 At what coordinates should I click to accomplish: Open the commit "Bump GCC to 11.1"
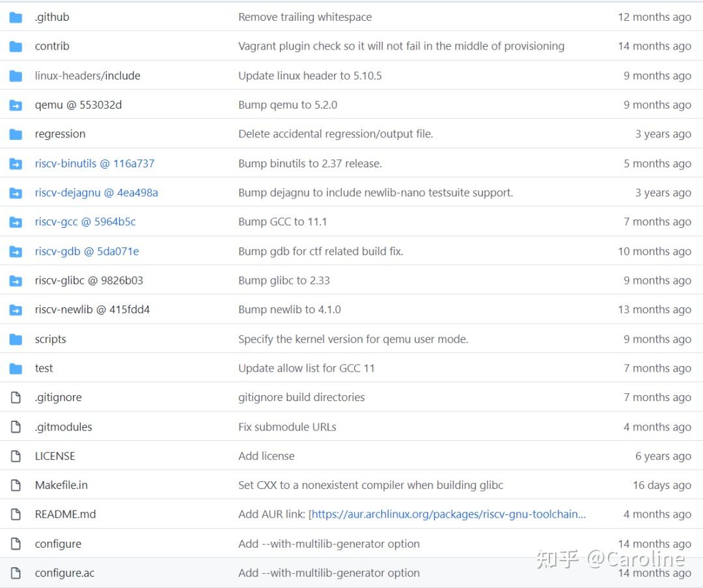click(283, 222)
